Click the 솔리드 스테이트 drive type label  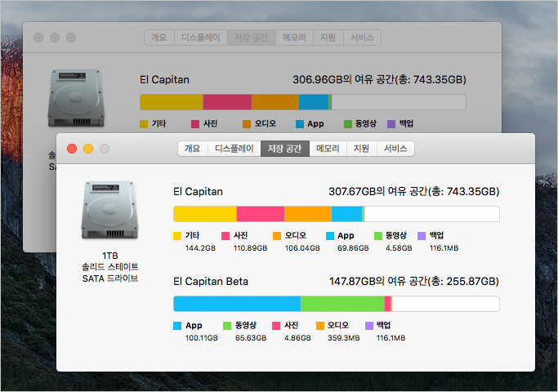pos(110,267)
